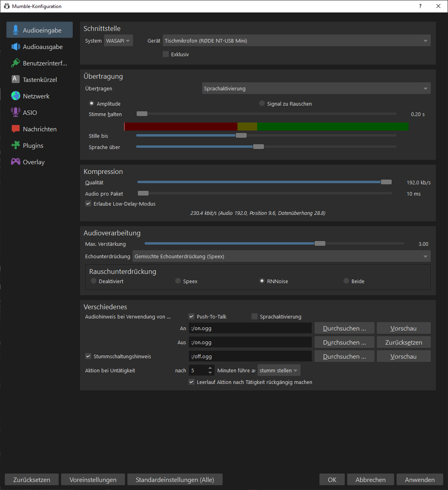Viewport: 448px width, 490px height.
Task: Open the System WASAPI dropdown
Action: (119, 41)
